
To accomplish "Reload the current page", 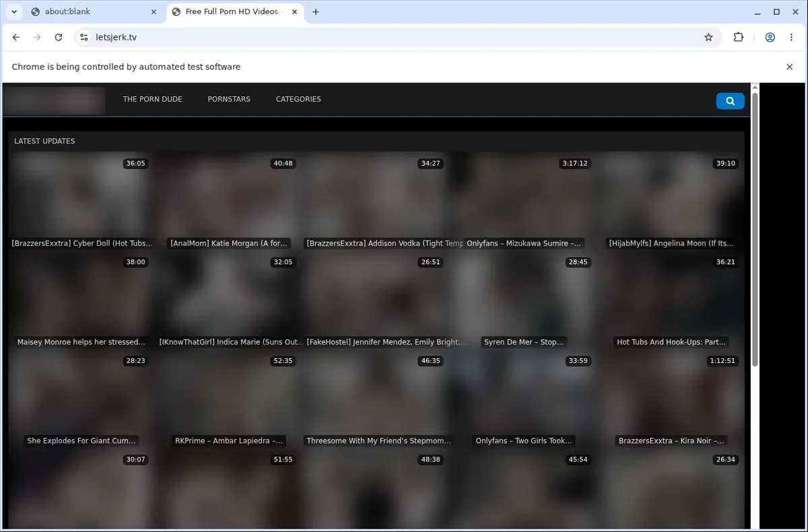I will (59, 38).
